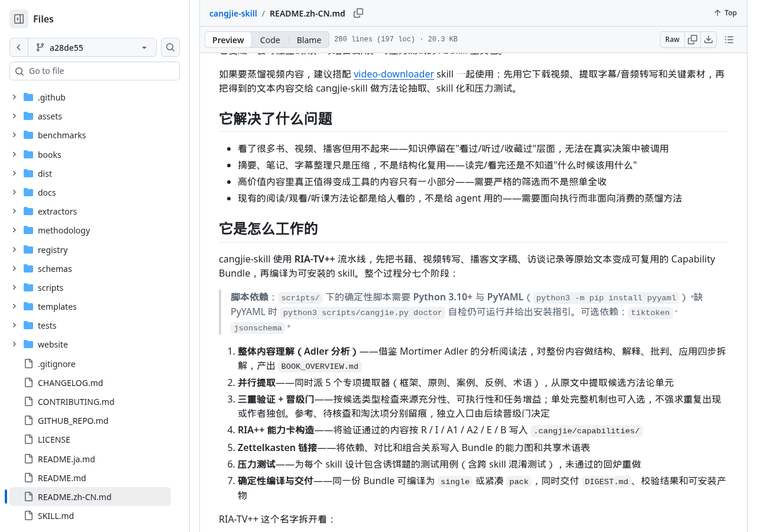
Task: Open README.md in file tree
Action: [62, 478]
